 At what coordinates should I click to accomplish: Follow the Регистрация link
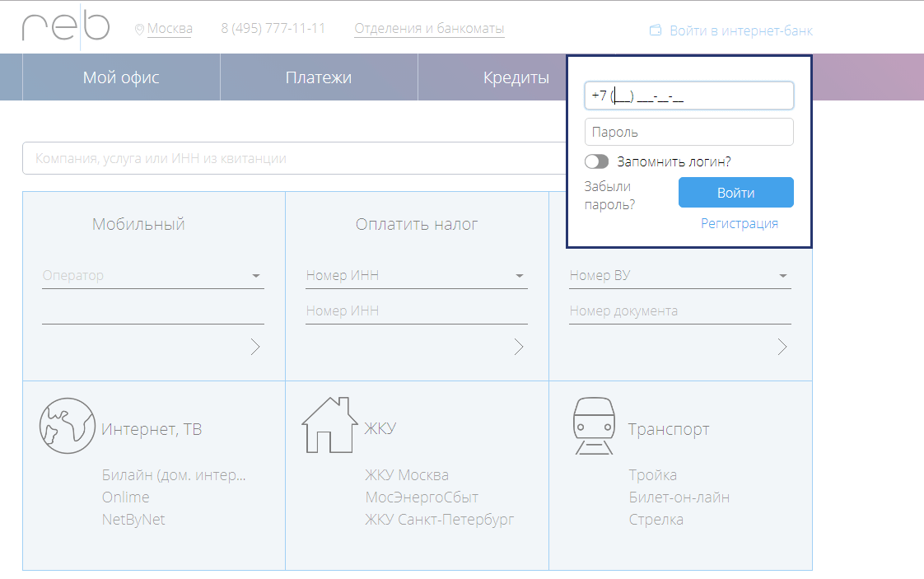[739, 223]
